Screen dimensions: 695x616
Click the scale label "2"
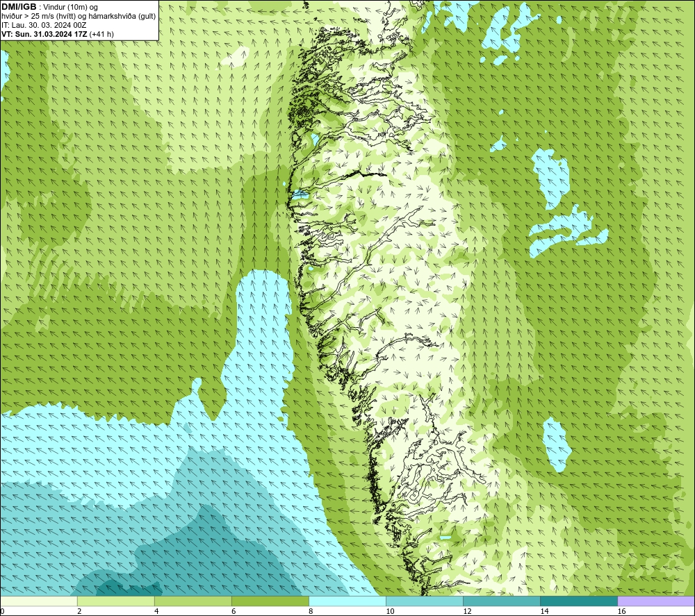(79, 612)
